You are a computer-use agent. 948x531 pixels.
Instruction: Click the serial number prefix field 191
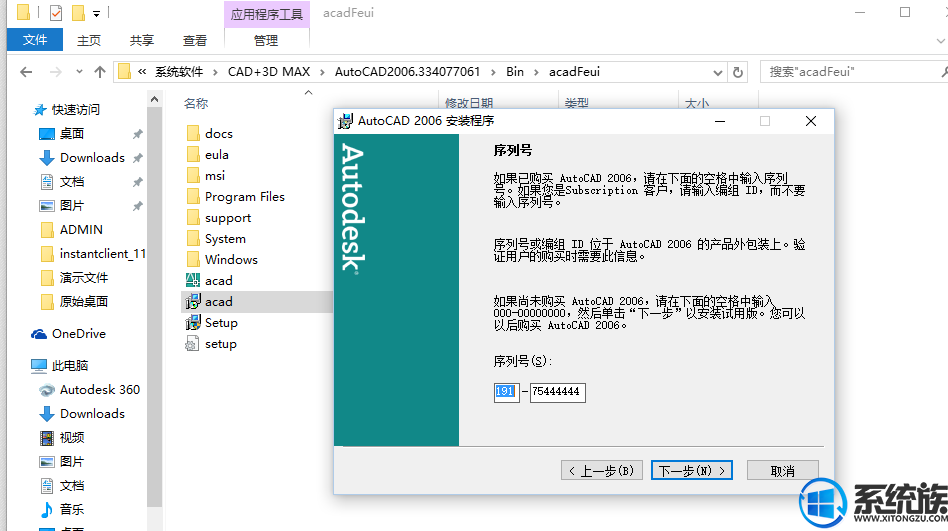tap(506, 392)
